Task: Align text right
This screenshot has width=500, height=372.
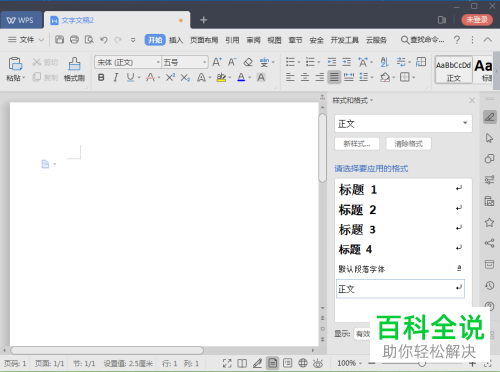Action: click(319, 77)
